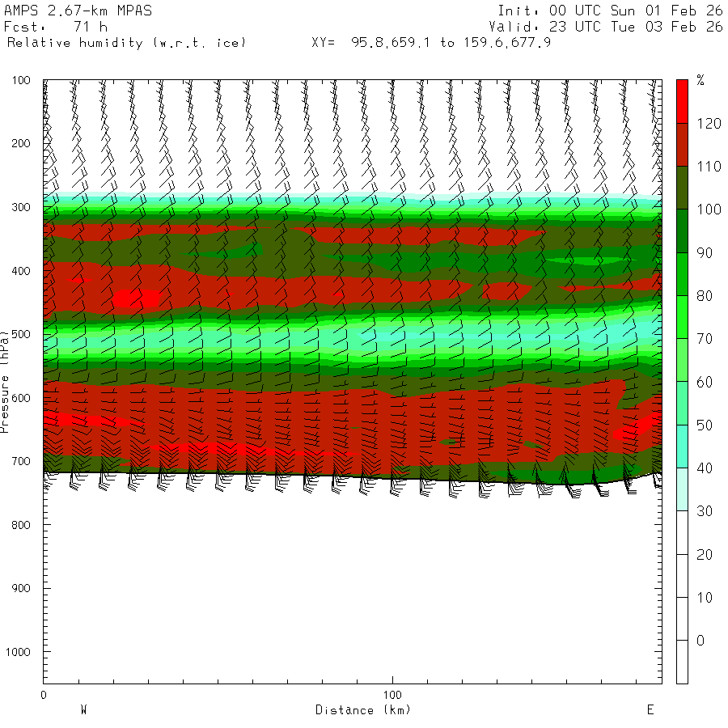Click the bright green 70-80% colorbar swatch

(x=682, y=317)
